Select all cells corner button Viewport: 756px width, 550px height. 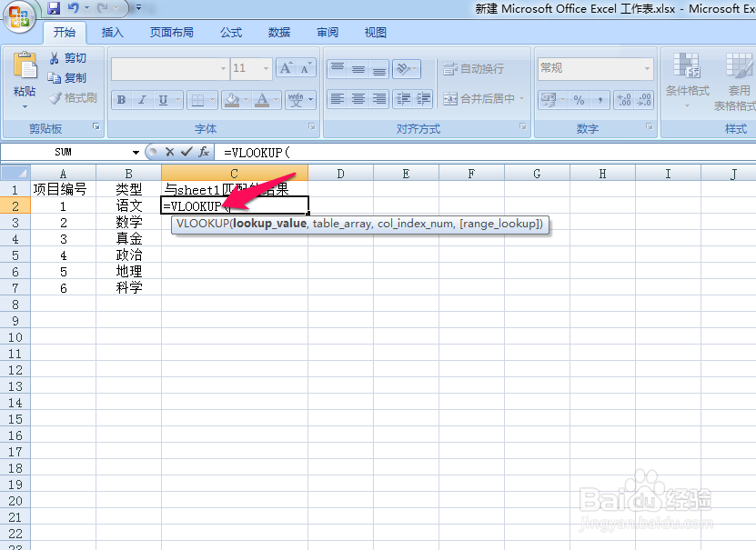point(15,173)
